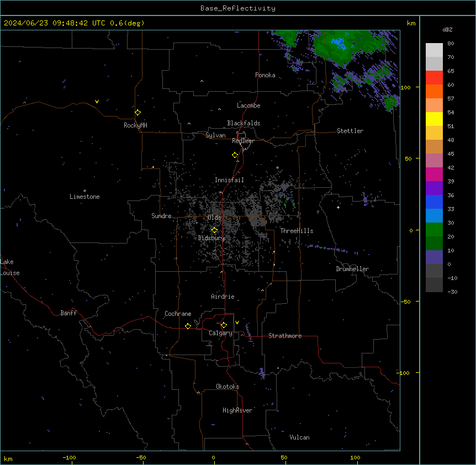Image resolution: width=476 pixels, height=465 pixels.
Task: Click the ThreeHills town label
Action: click(x=297, y=231)
